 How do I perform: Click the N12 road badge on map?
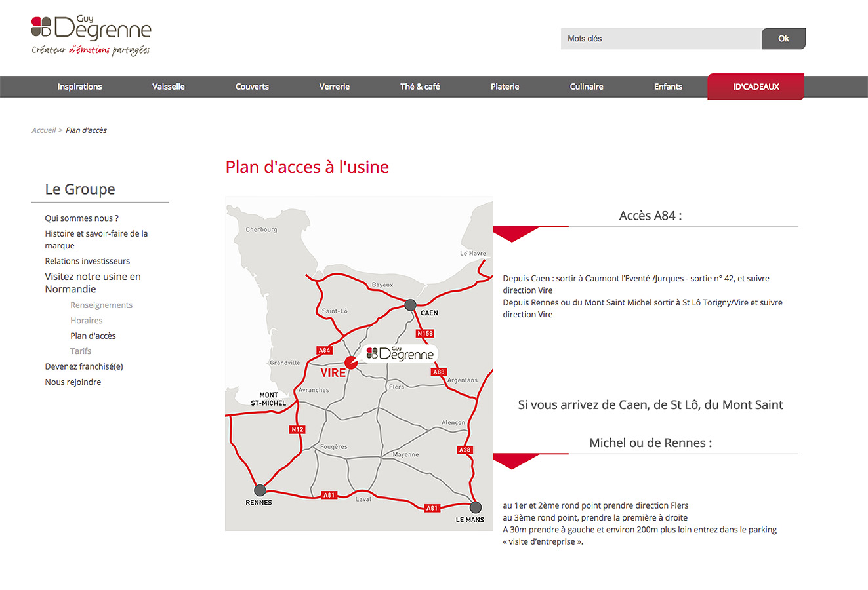point(297,429)
